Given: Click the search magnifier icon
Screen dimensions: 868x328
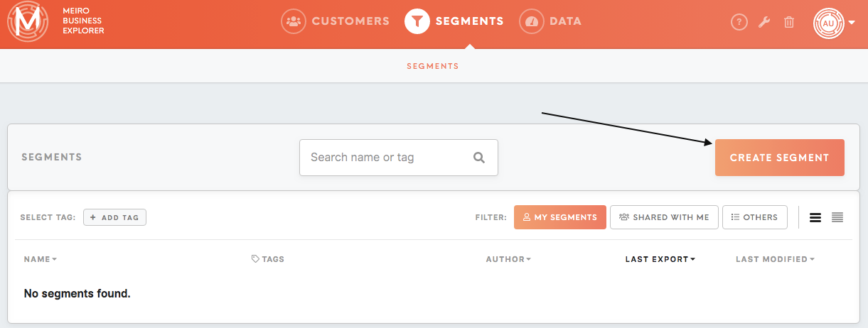Looking at the screenshot, I should point(479,158).
